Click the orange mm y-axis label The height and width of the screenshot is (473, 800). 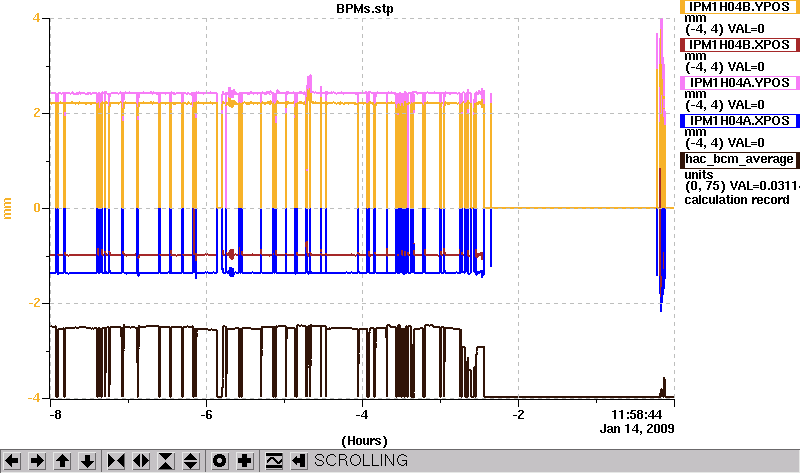pyautogui.click(x=7, y=208)
